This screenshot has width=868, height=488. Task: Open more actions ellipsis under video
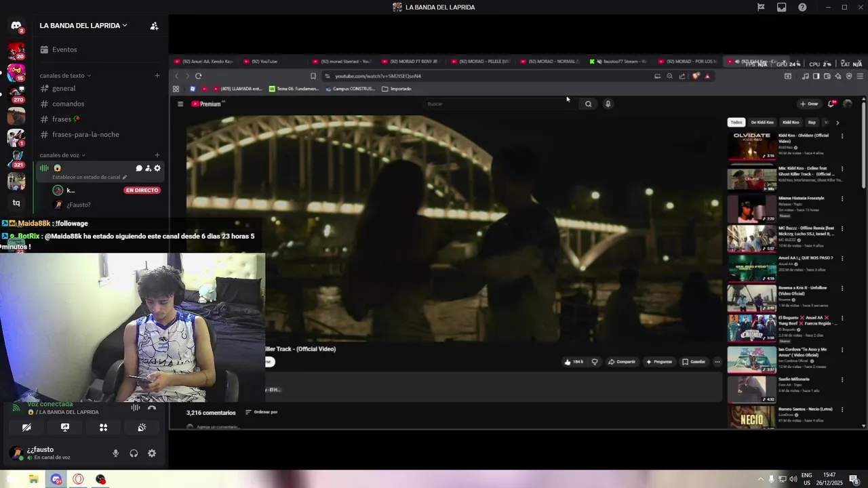pos(717,362)
